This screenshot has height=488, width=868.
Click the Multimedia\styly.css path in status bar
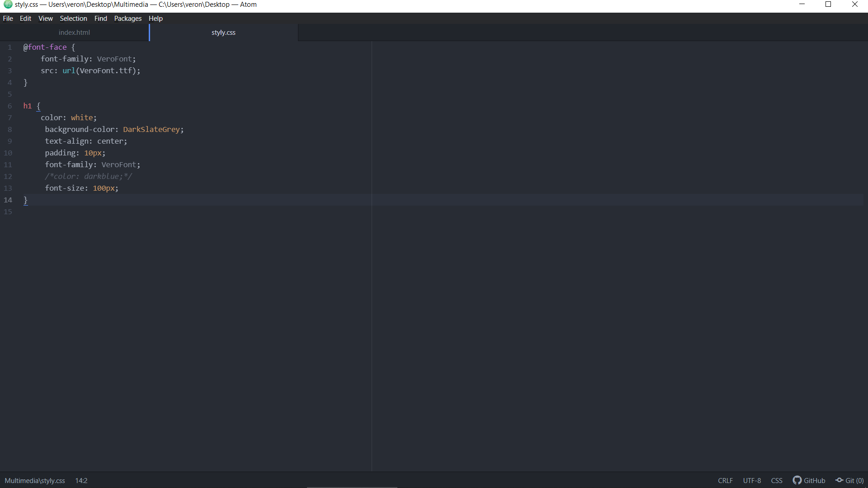(35, 481)
